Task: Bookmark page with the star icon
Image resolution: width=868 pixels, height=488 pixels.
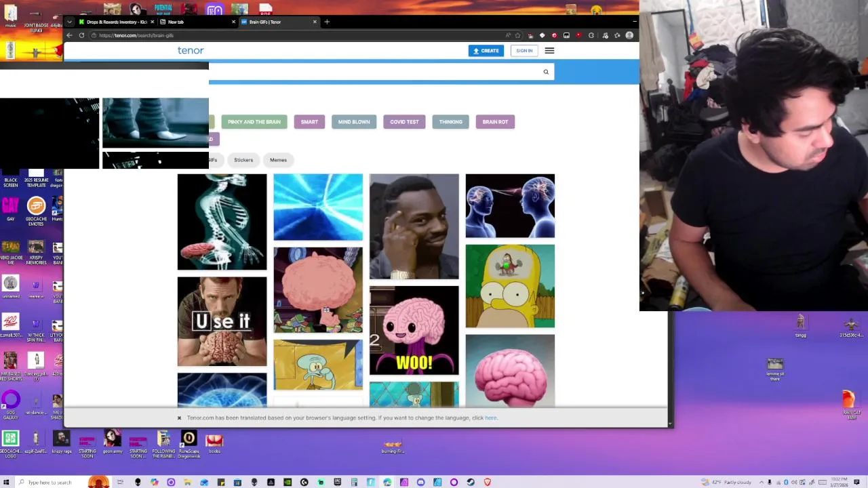Action: pos(517,35)
